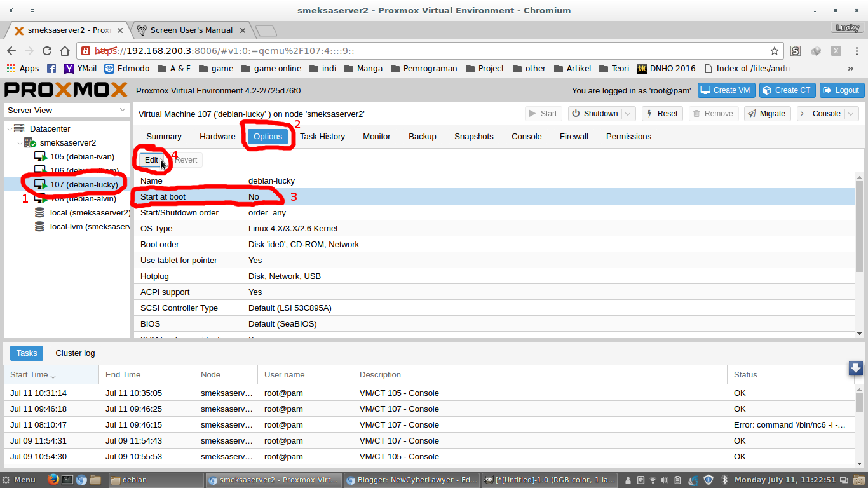Go to browser home page
868x488 pixels.
[65, 51]
